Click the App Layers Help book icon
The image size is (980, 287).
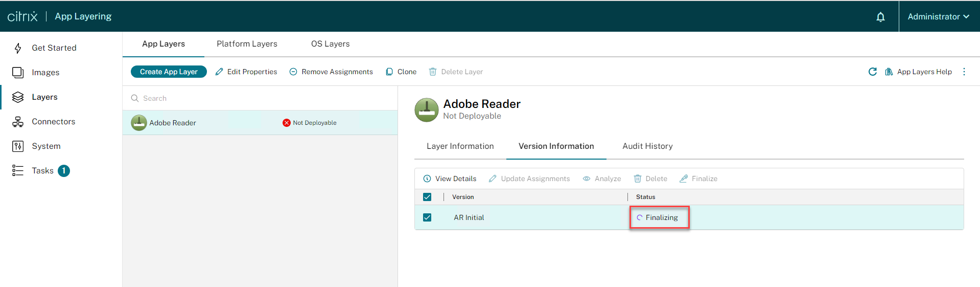[889, 72]
